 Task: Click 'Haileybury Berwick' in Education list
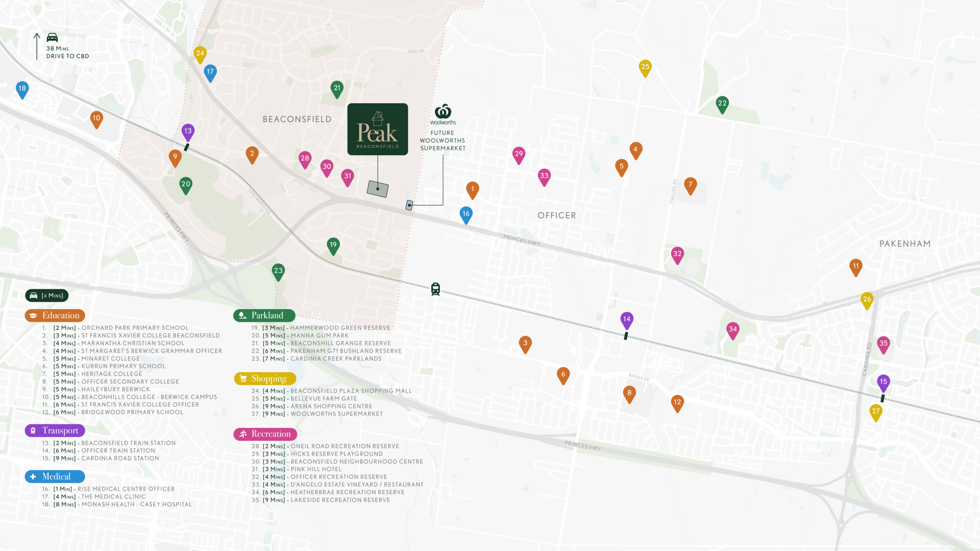(96, 389)
